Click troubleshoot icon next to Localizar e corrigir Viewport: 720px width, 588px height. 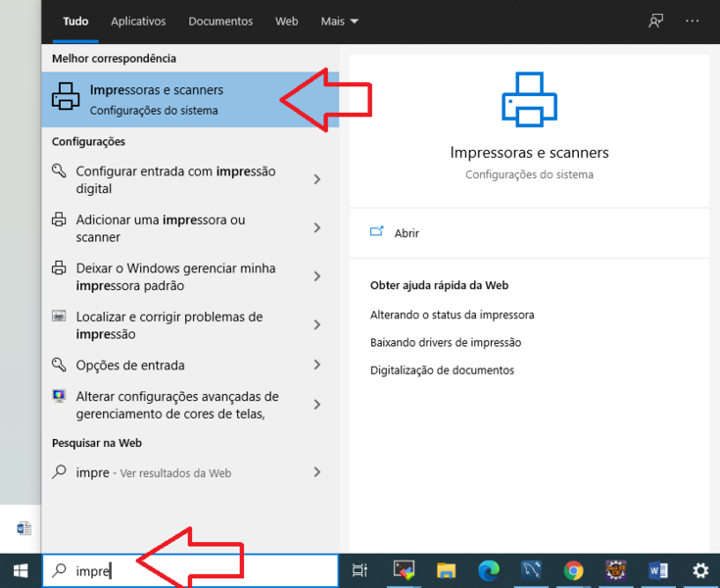tap(59, 316)
